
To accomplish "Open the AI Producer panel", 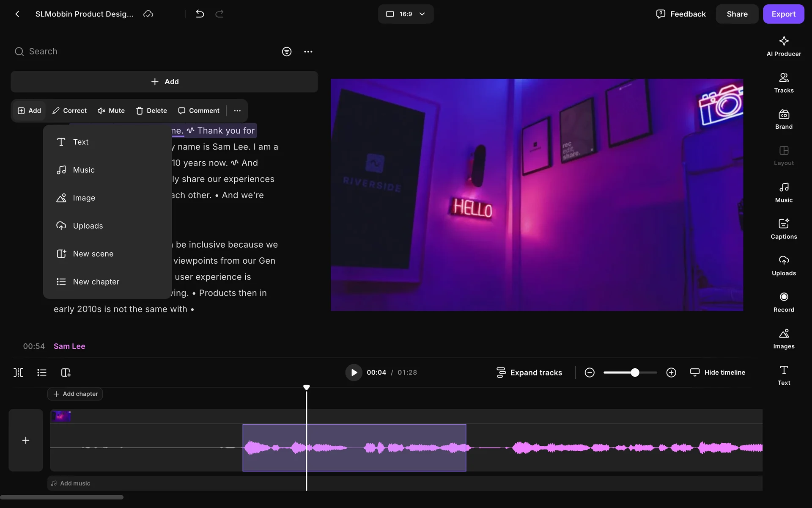I will pyautogui.click(x=783, y=46).
